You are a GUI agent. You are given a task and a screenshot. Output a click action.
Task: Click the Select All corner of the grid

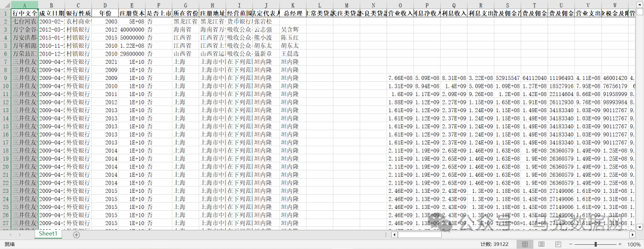click(x=5, y=5)
